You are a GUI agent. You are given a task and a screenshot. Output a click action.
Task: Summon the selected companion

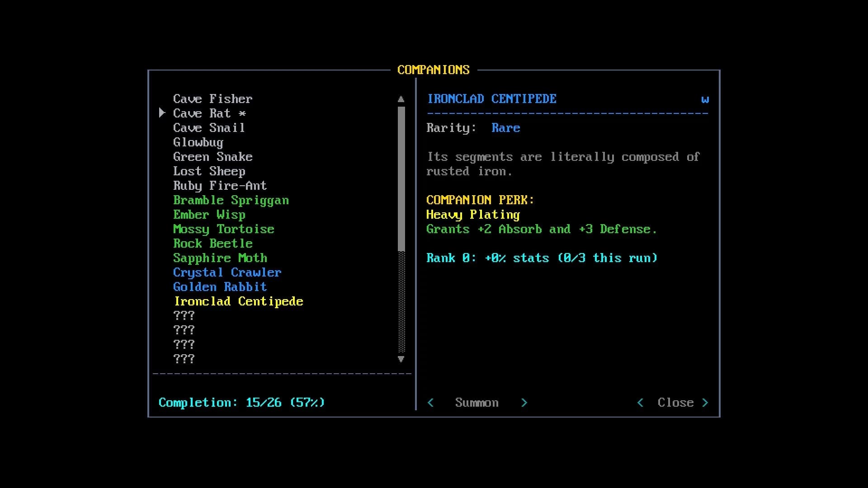coord(477,403)
